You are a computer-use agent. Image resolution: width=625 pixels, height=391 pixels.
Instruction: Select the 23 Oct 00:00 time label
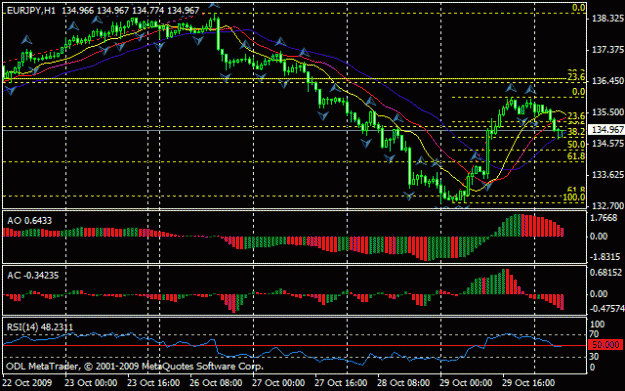[90, 383]
